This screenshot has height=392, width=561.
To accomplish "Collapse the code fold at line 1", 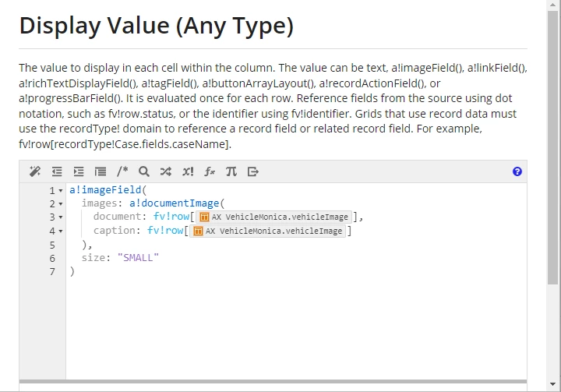I will coord(61,190).
